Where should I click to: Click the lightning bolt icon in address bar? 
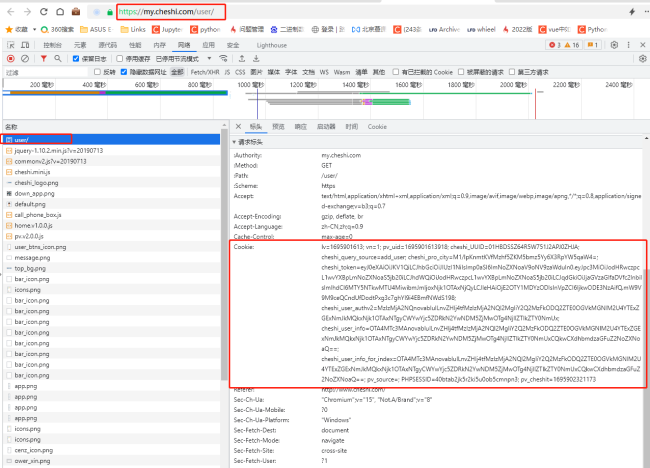632,12
